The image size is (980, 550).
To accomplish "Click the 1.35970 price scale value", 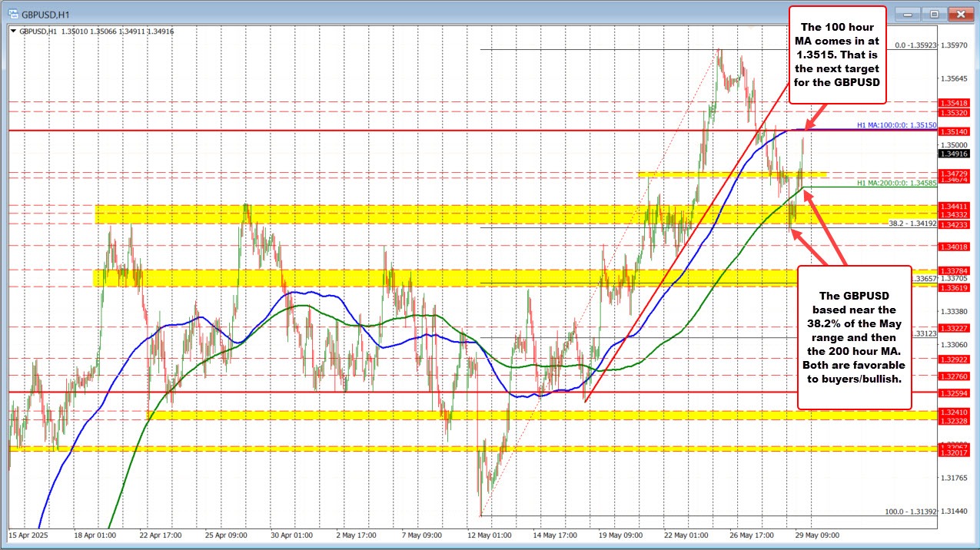I will (x=955, y=46).
